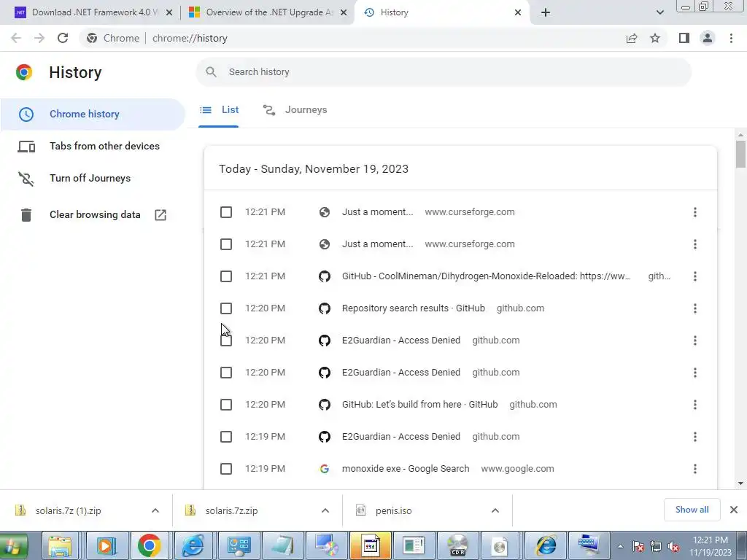The image size is (747, 560).
Task: Click Show all downloads
Action: [692, 510]
